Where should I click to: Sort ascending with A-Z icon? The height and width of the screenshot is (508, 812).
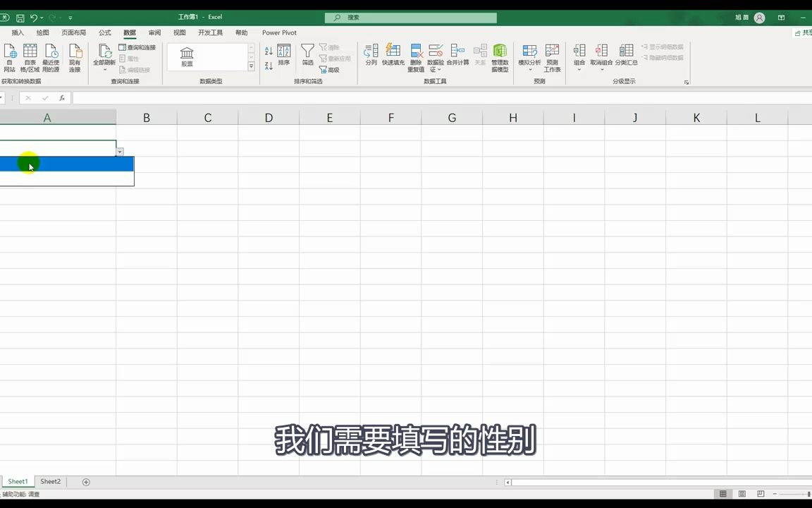[x=269, y=51]
